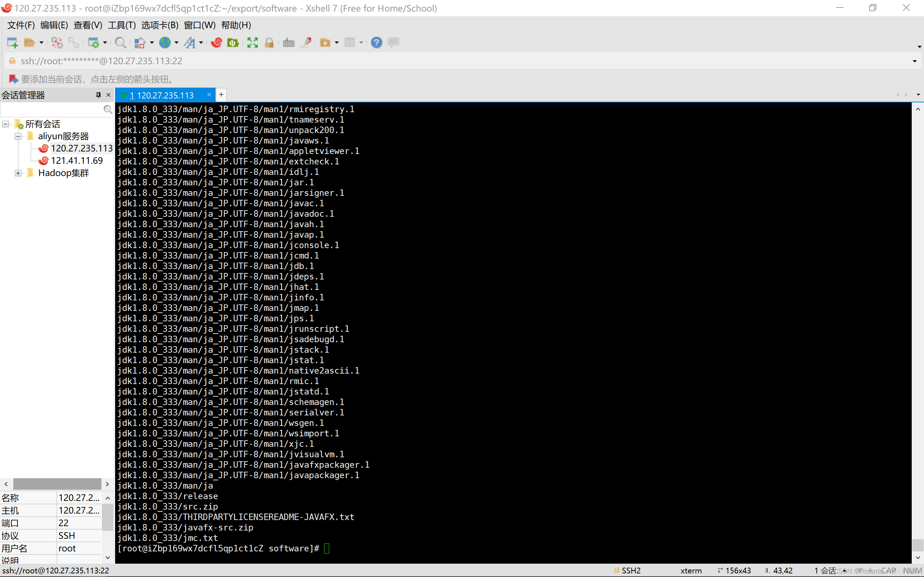Click the session manager search field

[x=52, y=110]
